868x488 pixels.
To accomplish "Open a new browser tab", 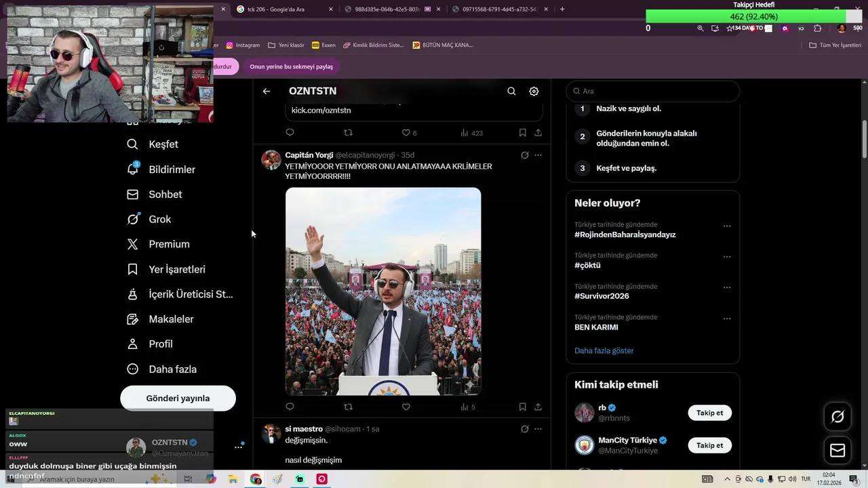I will 562,9.
